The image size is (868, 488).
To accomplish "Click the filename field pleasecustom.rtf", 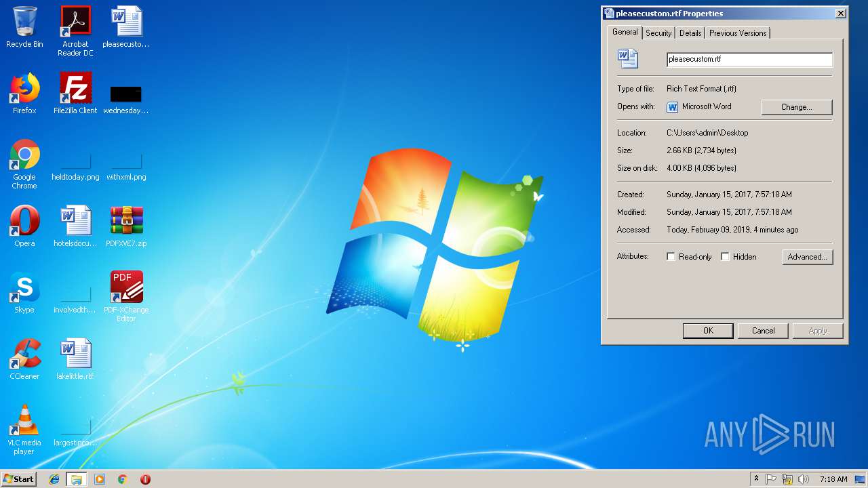I will pyautogui.click(x=749, y=60).
